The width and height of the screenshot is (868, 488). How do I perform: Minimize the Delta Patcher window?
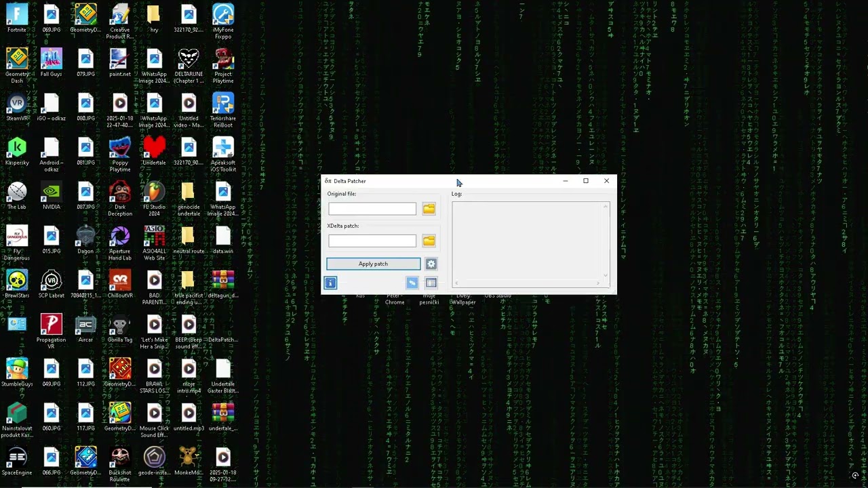coord(565,181)
